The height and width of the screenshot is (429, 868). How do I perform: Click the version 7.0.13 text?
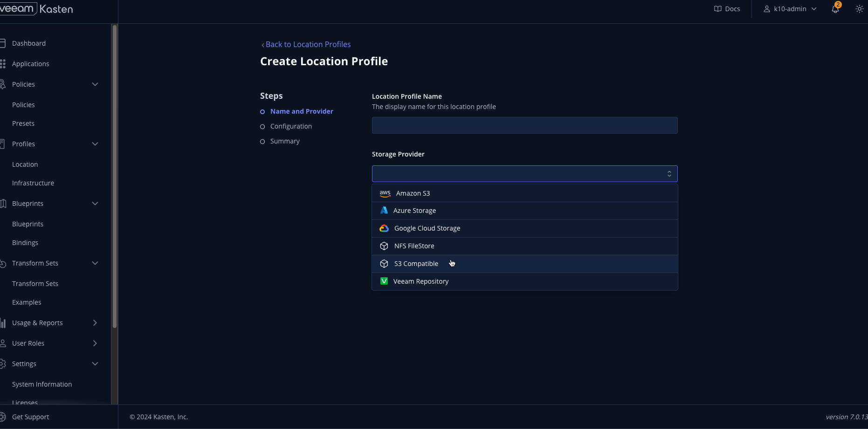click(x=847, y=417)
